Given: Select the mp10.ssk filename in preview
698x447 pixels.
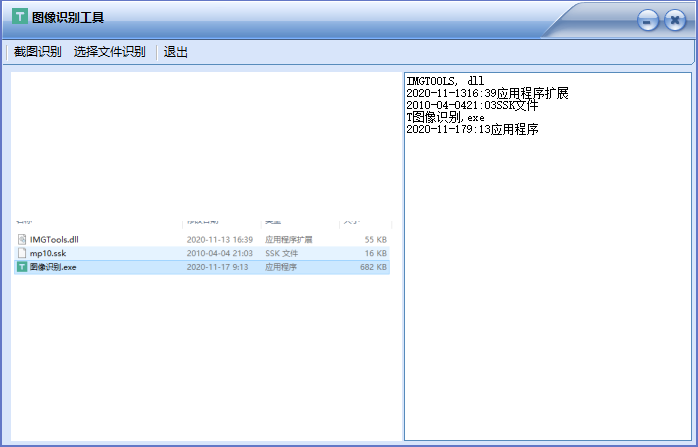Looking at the screenshot, I should (x=47, y=254).
